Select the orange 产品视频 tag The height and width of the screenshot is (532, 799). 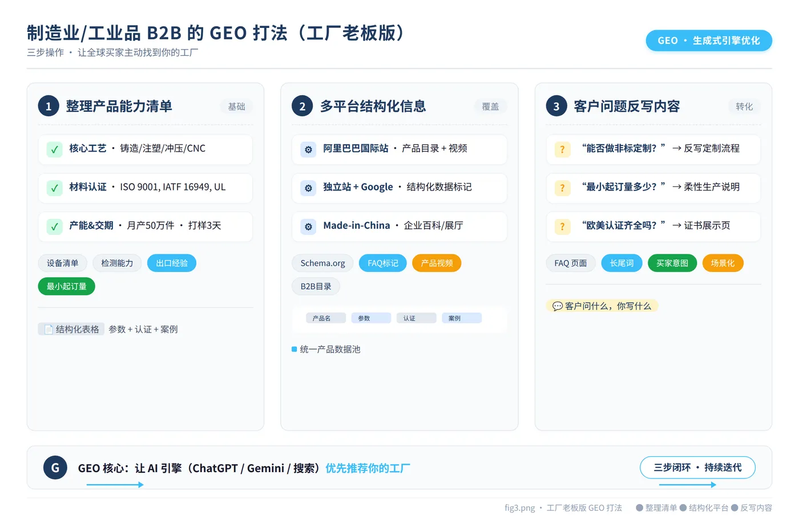pos(437,263)
